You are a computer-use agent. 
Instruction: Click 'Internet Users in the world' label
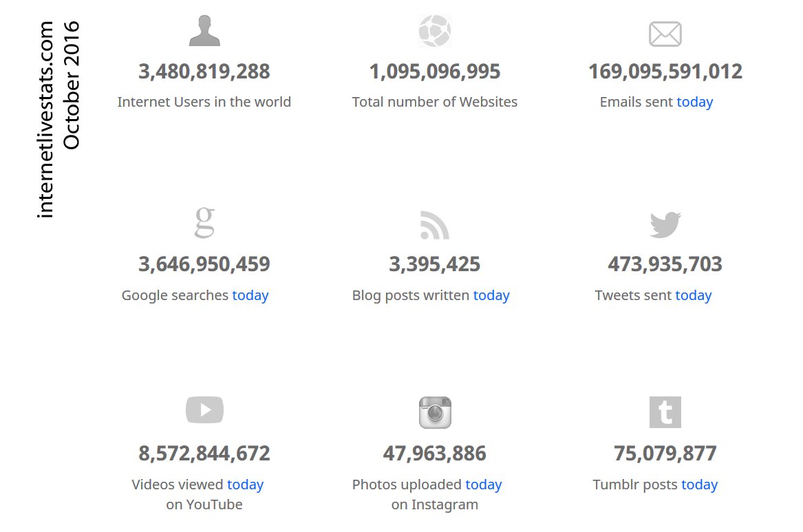click(204, 102)
